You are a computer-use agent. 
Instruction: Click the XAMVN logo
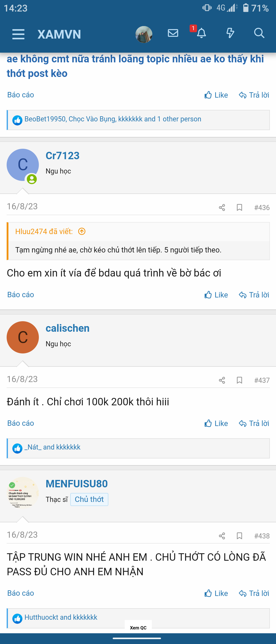click(59, 34)
